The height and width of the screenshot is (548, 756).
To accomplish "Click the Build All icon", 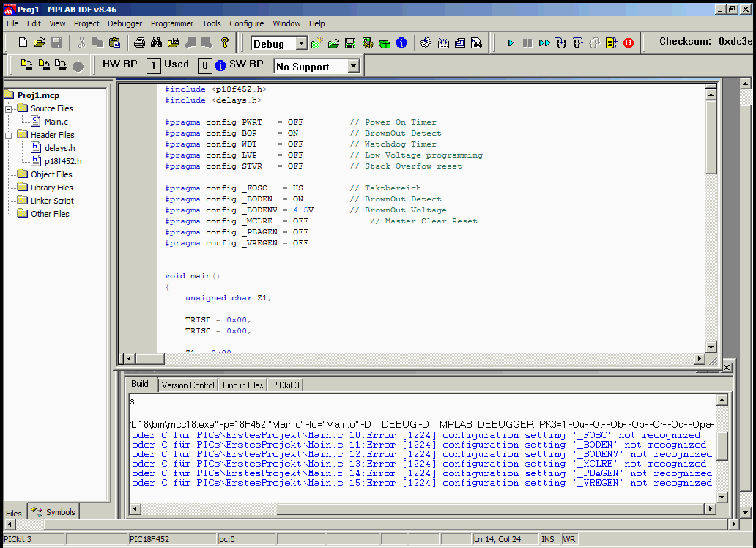I will pos(443,43).
